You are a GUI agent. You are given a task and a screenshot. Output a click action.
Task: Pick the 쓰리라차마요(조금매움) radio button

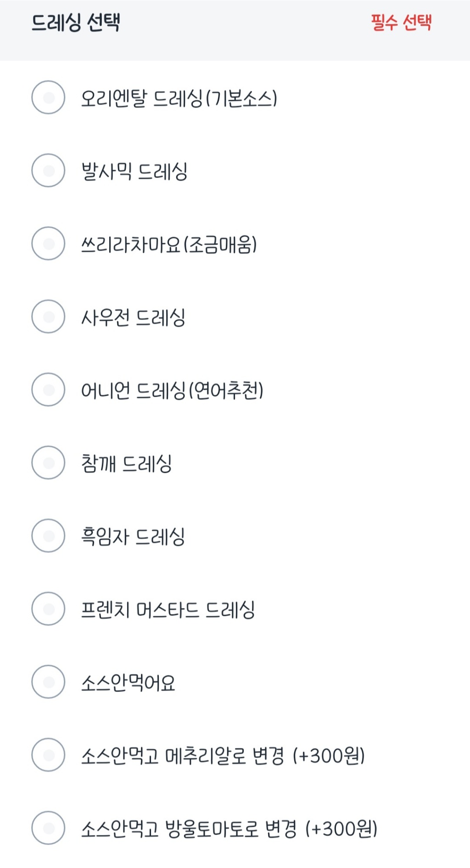[x=48, y=243]
